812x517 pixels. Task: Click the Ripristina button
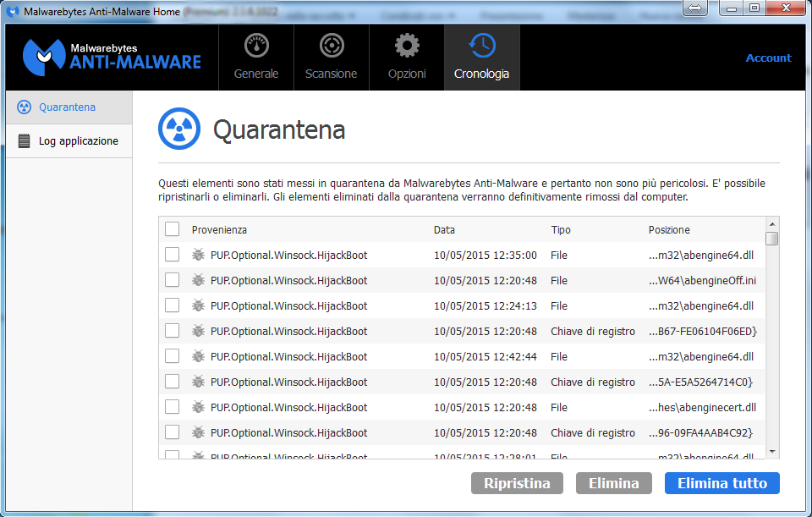[517, 483]
